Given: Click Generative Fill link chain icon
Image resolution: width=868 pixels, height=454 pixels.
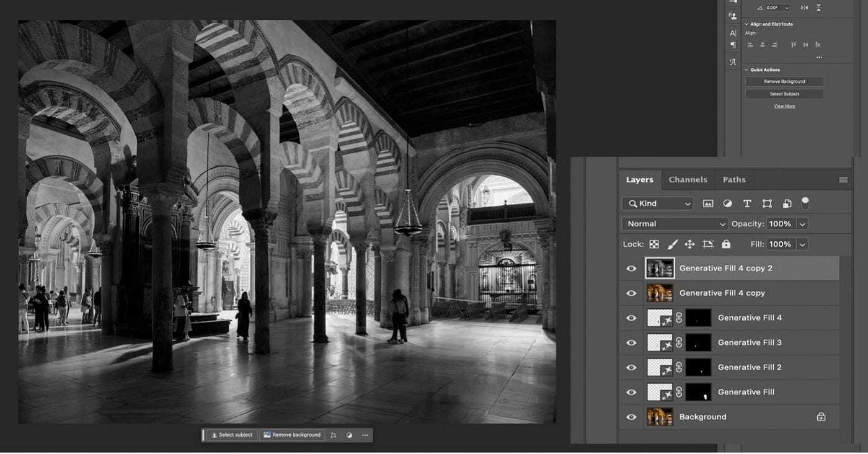Looking at the screenshot, I should click(679, 392).
